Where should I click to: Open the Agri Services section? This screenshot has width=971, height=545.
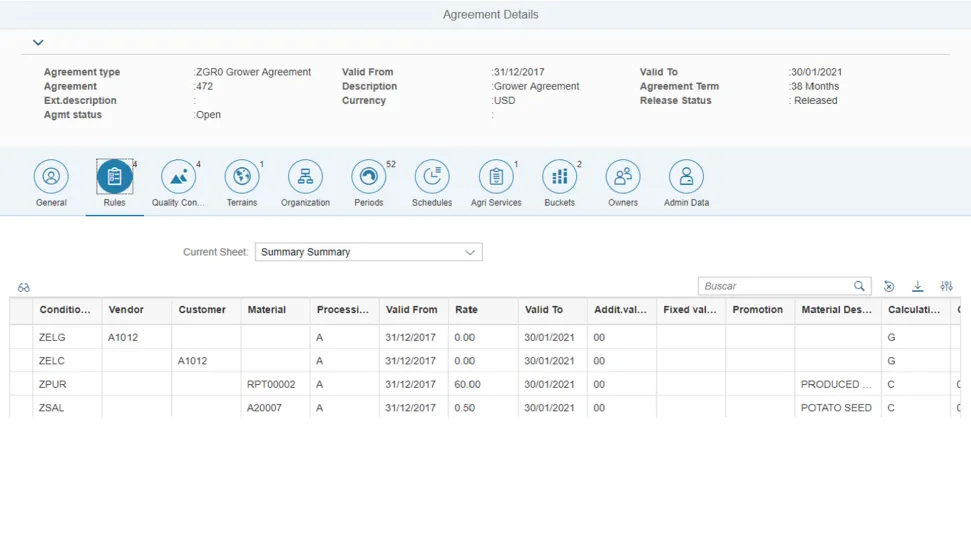[495, 177]
